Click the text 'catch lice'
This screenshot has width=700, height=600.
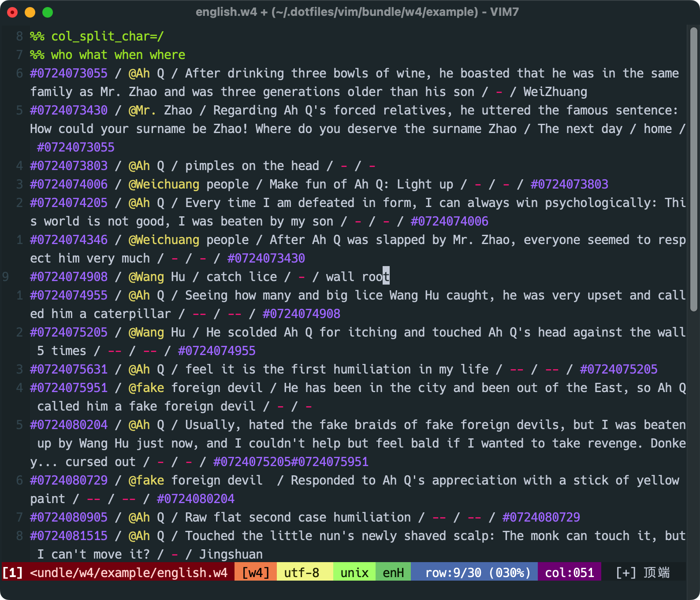click(242, 277)
